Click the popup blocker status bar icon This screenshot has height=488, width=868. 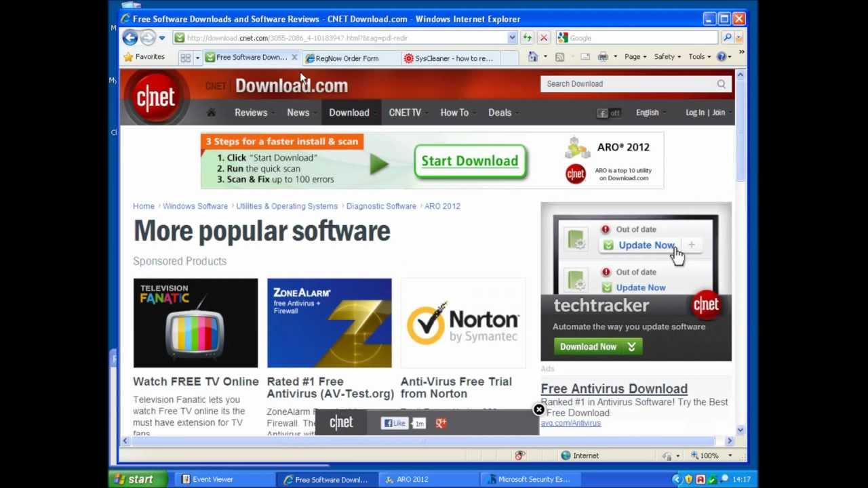pos(520,455)
